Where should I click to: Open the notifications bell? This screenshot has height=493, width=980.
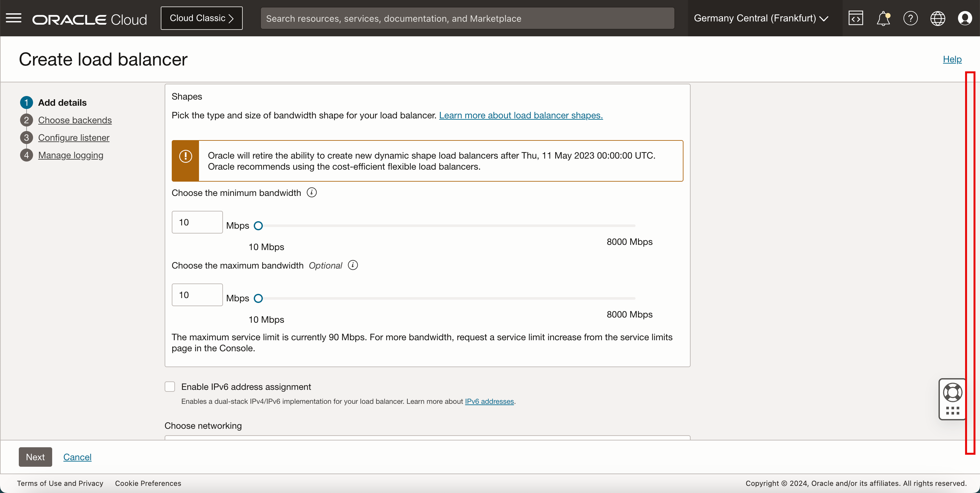click(x=883, y=18)
